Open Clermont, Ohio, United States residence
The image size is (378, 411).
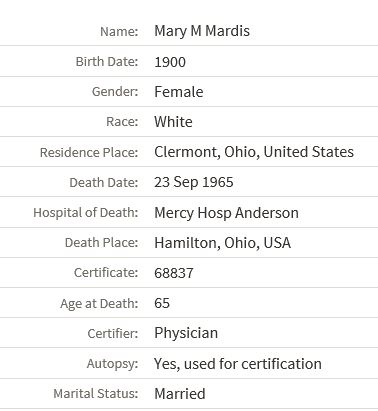[x=254, y=152]
